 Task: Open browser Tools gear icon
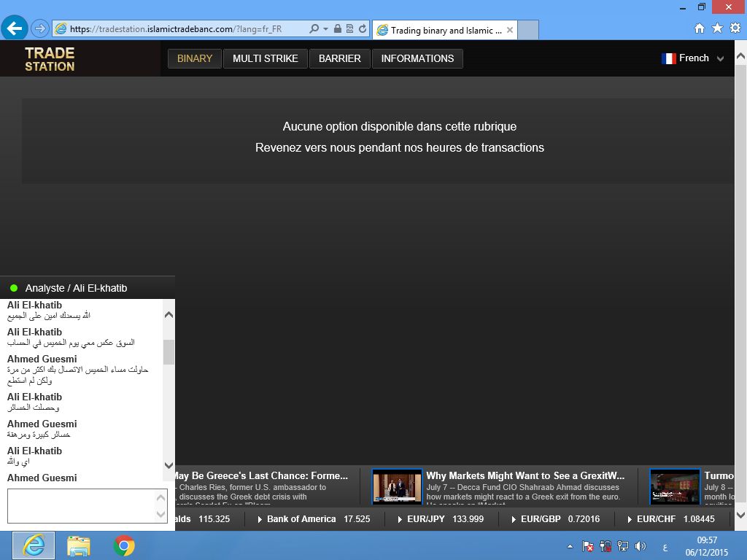[x=735, y=28]
